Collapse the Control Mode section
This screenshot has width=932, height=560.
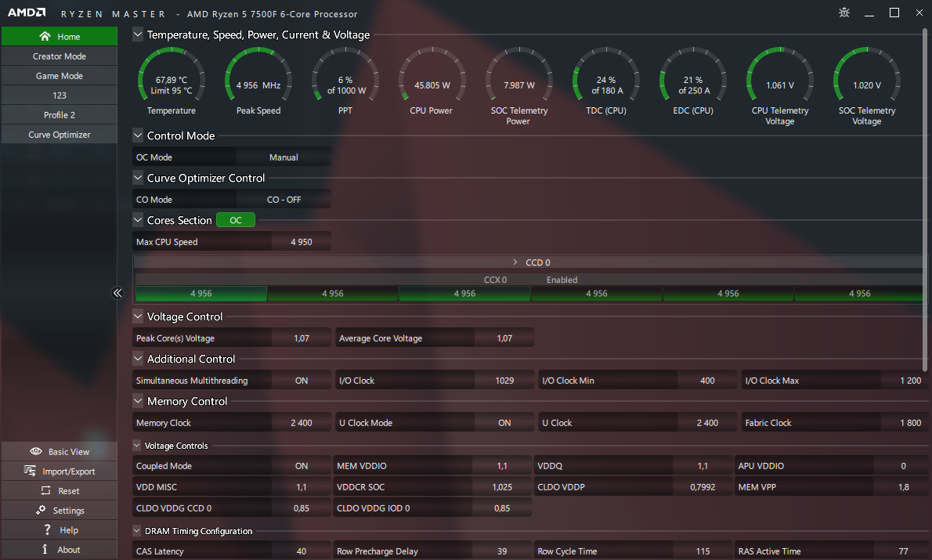138,135
